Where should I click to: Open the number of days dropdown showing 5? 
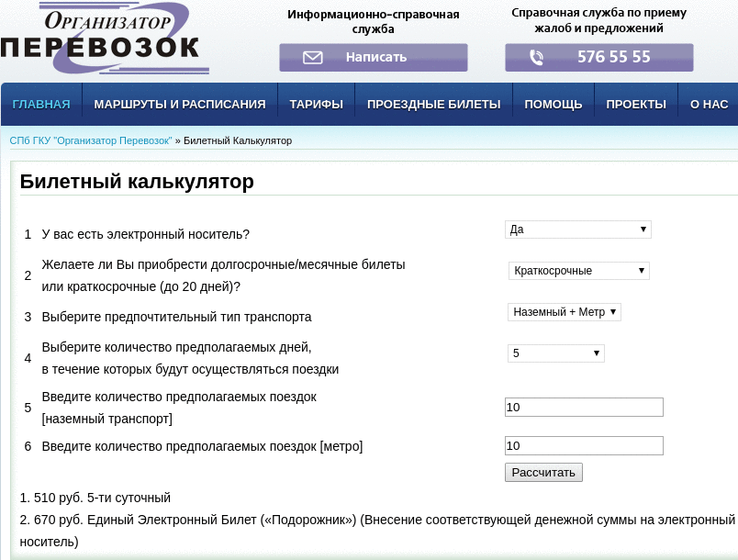pyautogui.click(x=555, y=353)
